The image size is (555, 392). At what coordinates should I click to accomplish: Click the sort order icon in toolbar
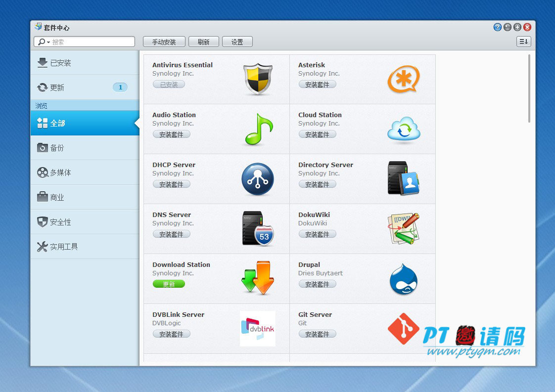[524, 42]
